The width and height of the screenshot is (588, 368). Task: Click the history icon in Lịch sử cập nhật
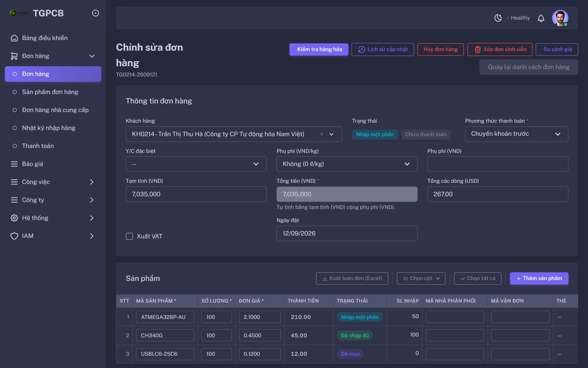click(x=362, y=49)
